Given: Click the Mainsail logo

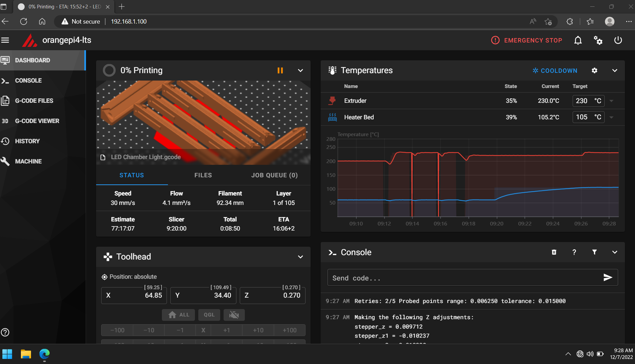Looking at the screenshot, I should click(30, 40).
